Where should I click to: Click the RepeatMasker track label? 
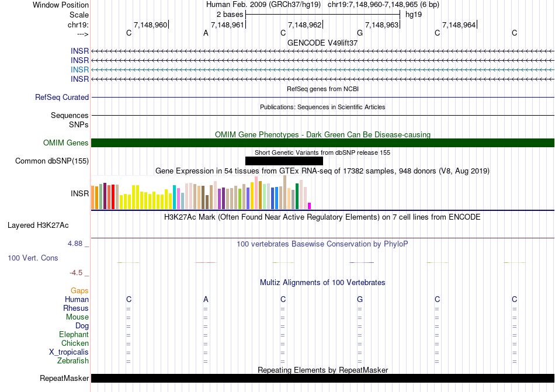(64, 378)
